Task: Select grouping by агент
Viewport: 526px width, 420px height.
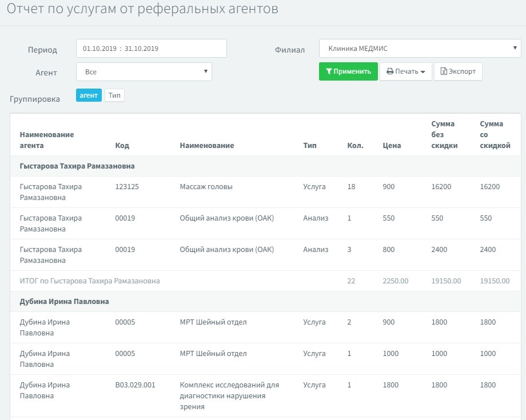Action: click(x=89, y=95)
